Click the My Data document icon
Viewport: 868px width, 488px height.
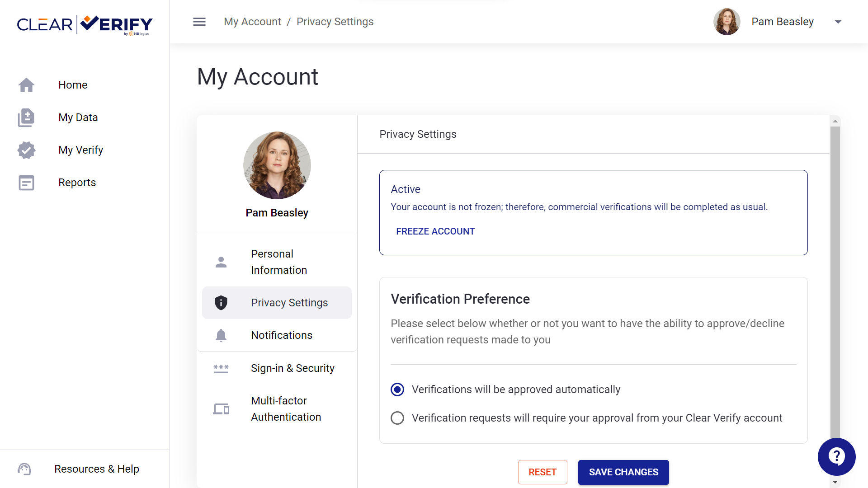tap(27, 117)
